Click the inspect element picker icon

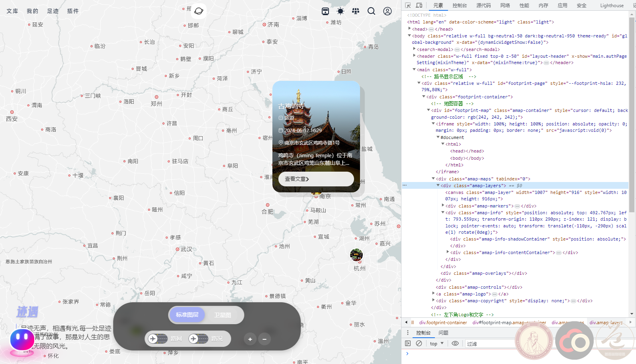(408, 5)
